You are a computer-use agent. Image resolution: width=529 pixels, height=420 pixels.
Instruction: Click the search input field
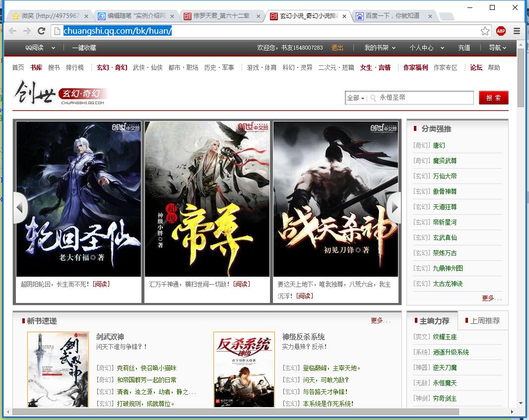[x=424, y=98]
